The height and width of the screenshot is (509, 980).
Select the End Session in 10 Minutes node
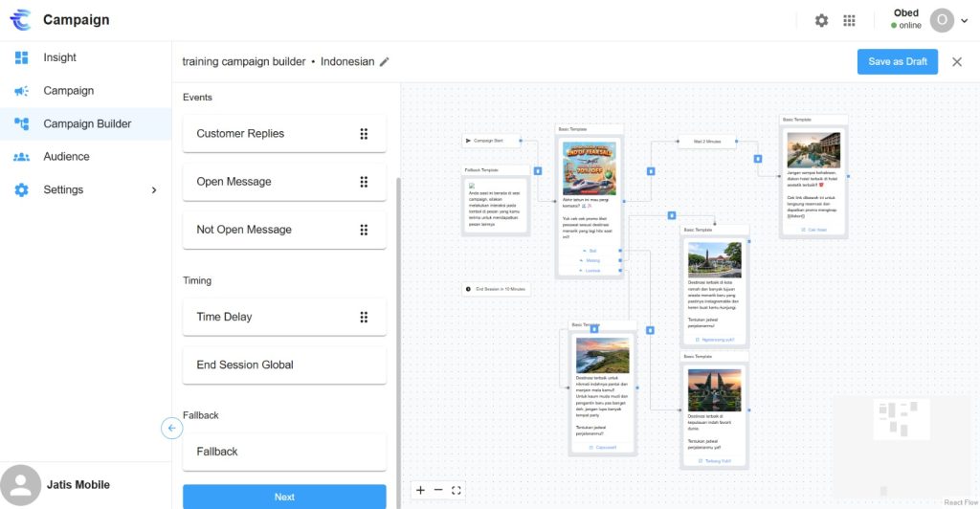[497, 289]
